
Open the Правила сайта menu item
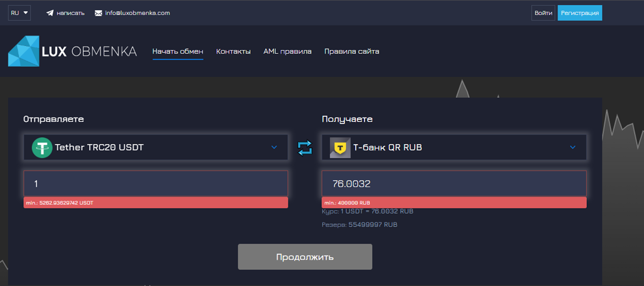(x=352, y=52)
